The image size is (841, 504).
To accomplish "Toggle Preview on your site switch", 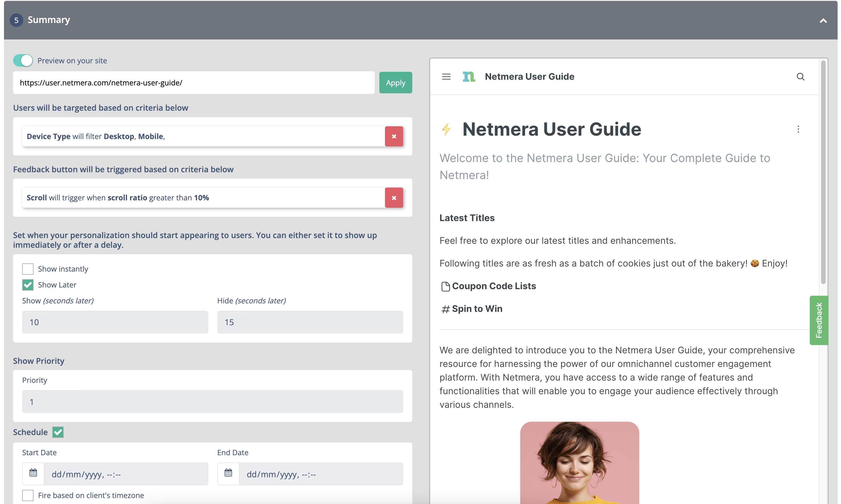I will coord(23,60).
